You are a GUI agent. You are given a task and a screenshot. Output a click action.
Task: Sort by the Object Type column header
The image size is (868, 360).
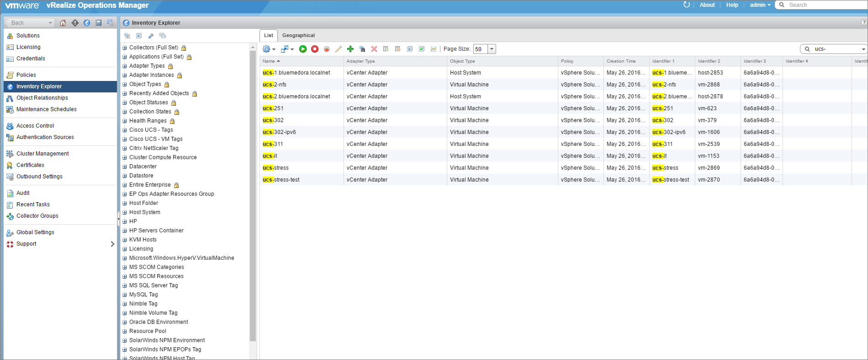tap(503, 61)
